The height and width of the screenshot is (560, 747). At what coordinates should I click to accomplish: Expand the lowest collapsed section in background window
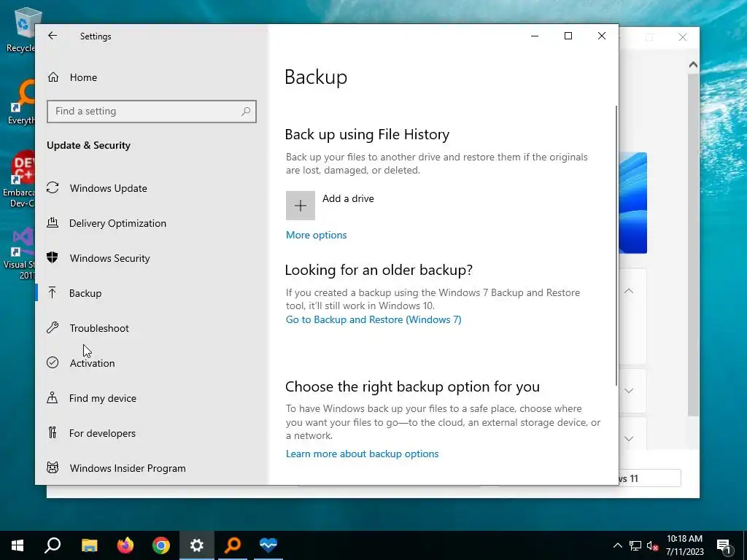pos(629,438)
